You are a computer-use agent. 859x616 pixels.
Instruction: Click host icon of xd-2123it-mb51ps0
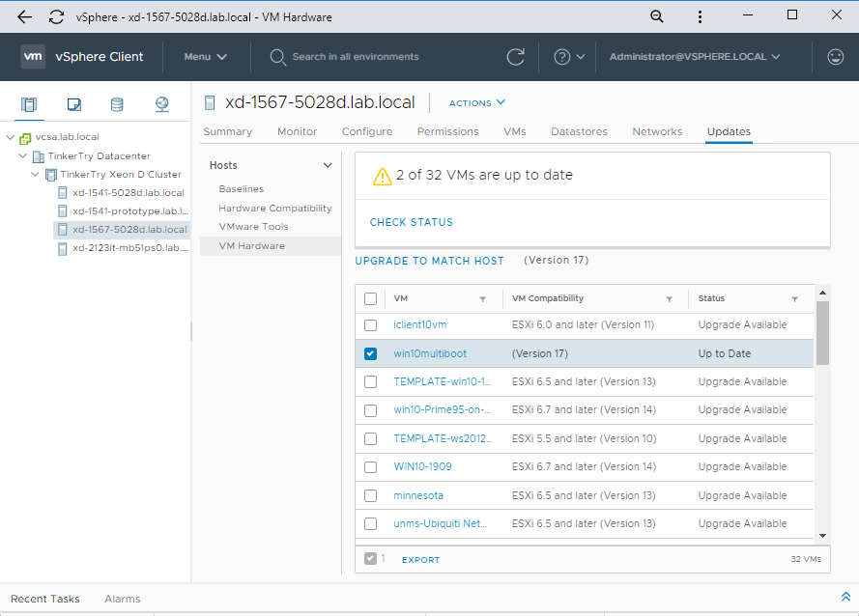63,248
